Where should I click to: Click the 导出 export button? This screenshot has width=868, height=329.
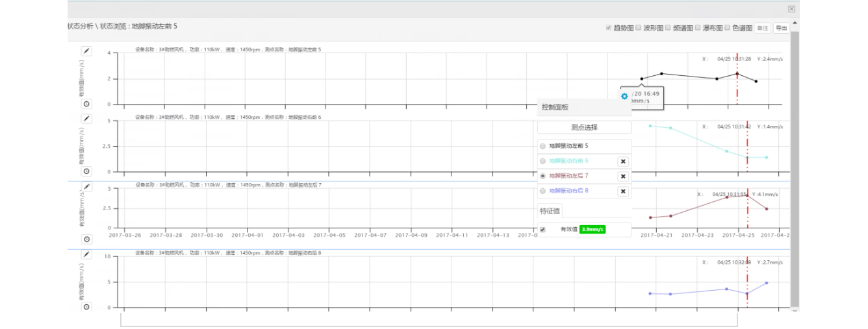[x=781, y=28]
